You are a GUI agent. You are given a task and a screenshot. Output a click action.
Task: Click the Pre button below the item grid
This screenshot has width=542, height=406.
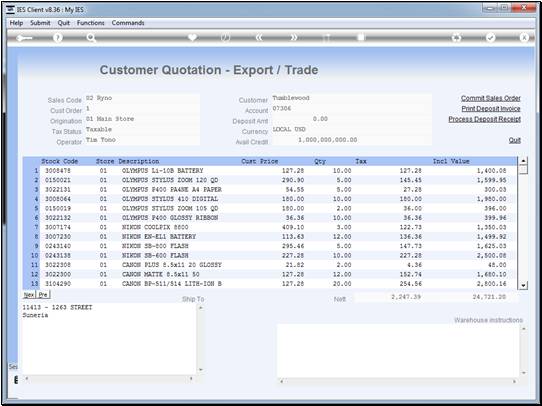point(43,295)
